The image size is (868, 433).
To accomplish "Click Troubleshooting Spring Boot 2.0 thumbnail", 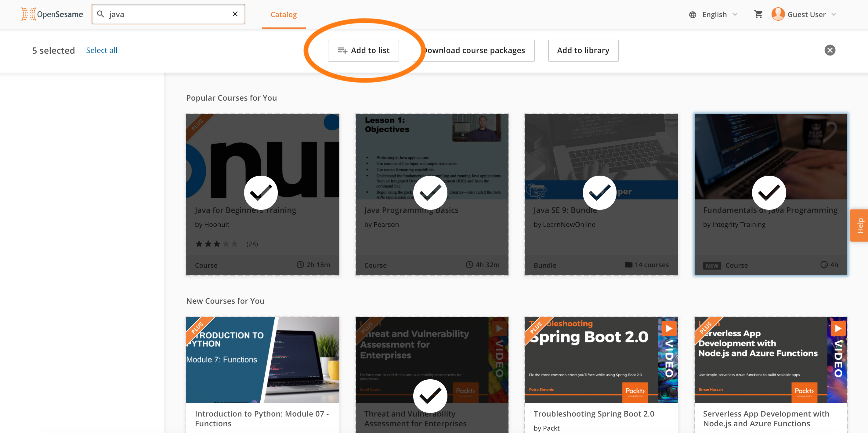I will 601,360.
